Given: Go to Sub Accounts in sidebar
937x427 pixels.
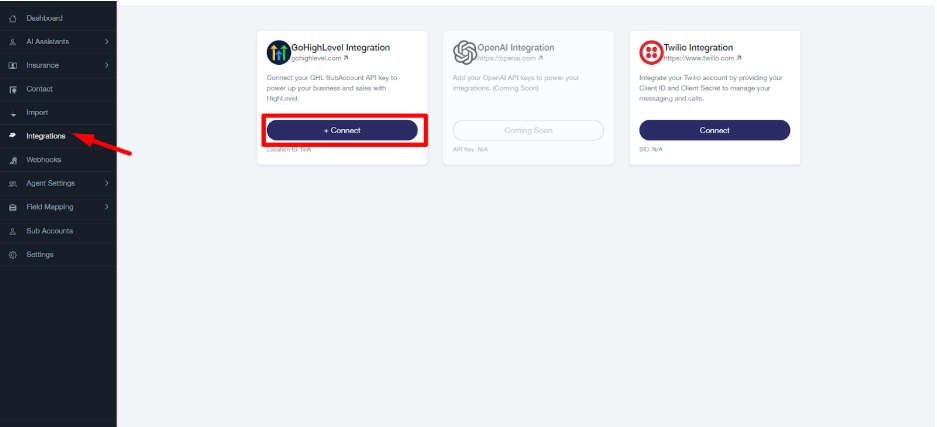Looking at the screenshot, I should (49, 231).
